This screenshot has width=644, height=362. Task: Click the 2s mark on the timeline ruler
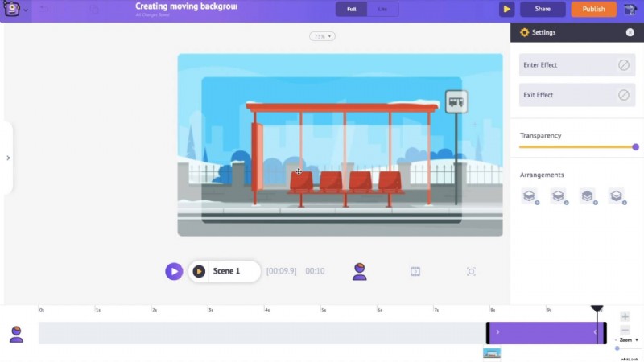click(x=154, y=311)
